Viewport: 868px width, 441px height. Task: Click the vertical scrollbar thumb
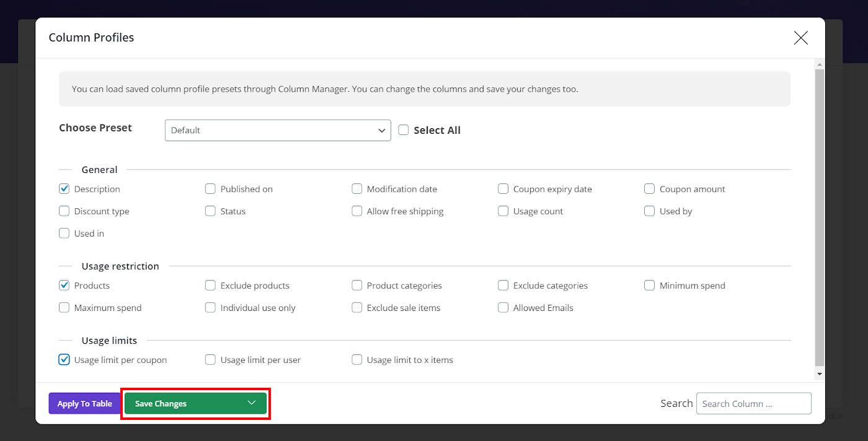820,217
